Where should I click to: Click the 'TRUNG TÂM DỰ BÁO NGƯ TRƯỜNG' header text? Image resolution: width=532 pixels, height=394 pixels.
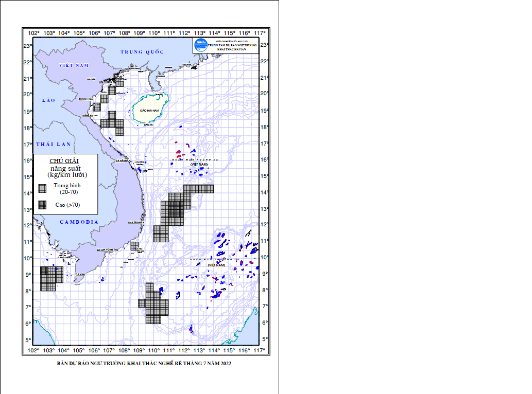click(x=232, y=45)
